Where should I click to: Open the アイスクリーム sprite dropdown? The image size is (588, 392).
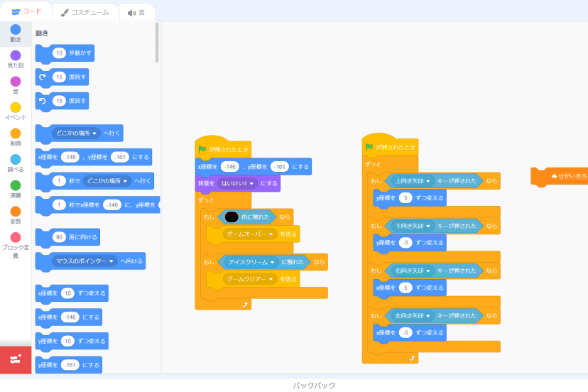click(x=273, y=262)
